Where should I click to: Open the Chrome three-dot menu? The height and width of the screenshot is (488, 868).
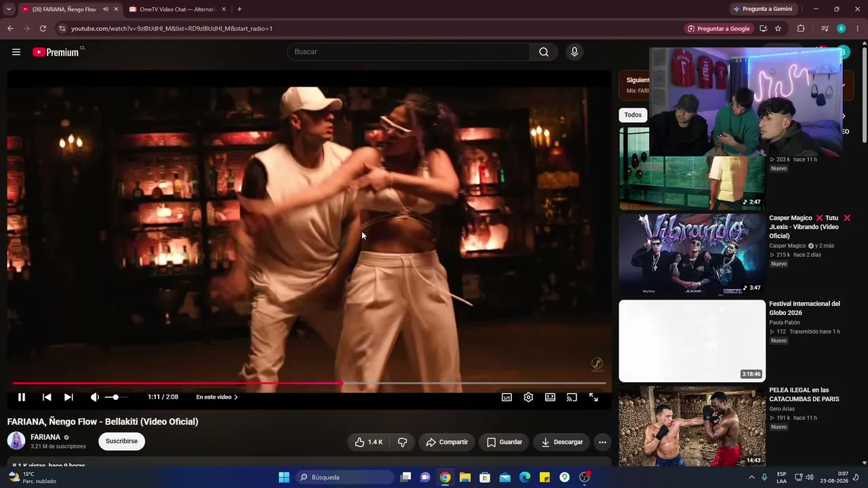858,28
